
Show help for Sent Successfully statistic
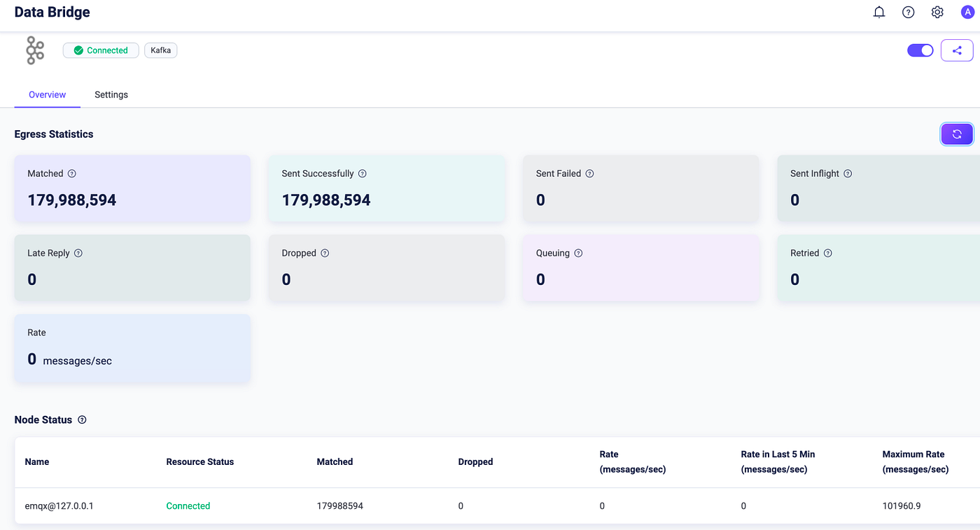point(363,174)
